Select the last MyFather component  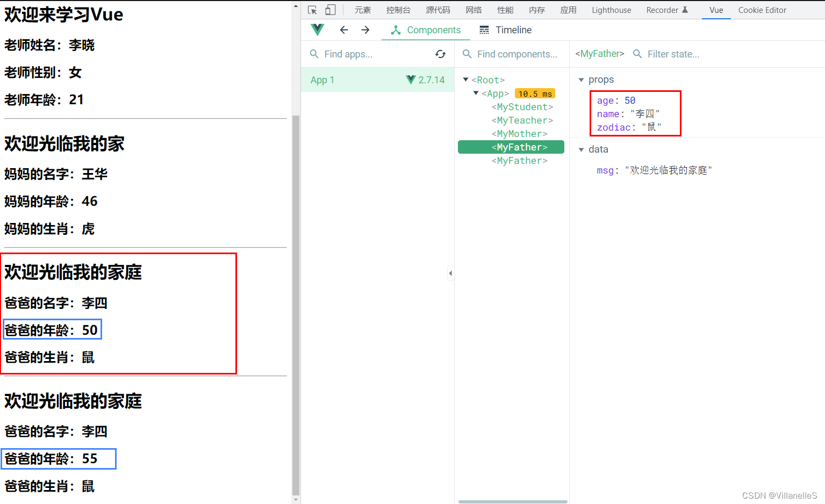point(520,161)
